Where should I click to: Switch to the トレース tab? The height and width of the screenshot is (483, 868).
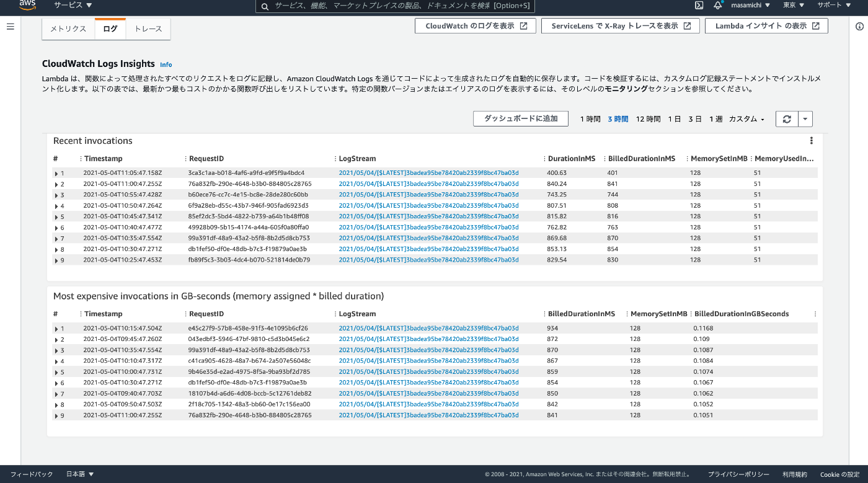coord(148,29)
